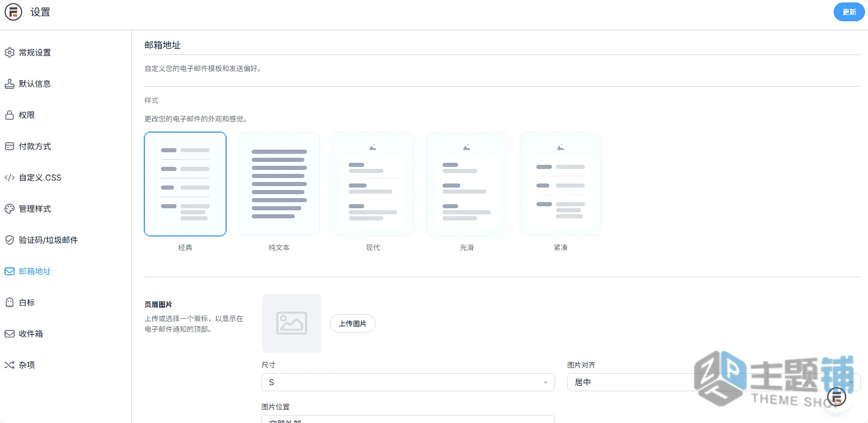Image resolution: width=868 pixels, height=423 pixels.
Task: Choose the 光滑 email style card
Action: pyautogui.click(x=467, y=184)
